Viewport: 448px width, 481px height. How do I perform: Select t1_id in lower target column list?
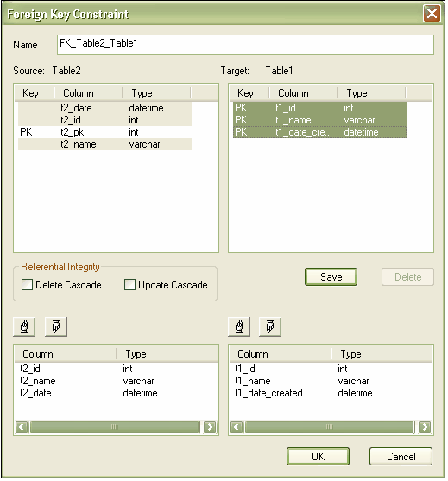tap(245, 369)
